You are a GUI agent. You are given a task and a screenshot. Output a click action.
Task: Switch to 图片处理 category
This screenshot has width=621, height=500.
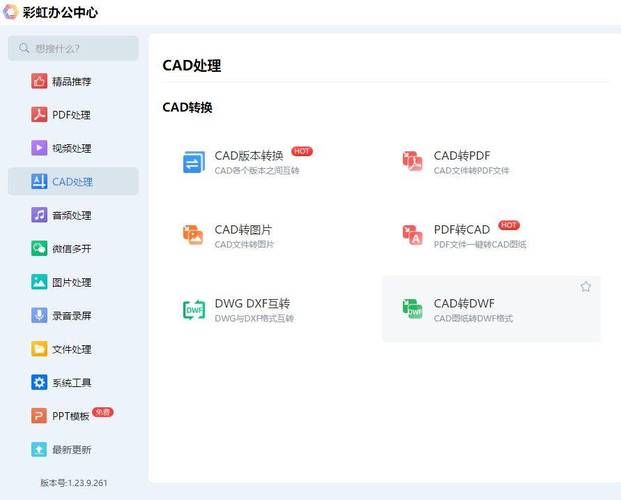[x=71, y=282]
